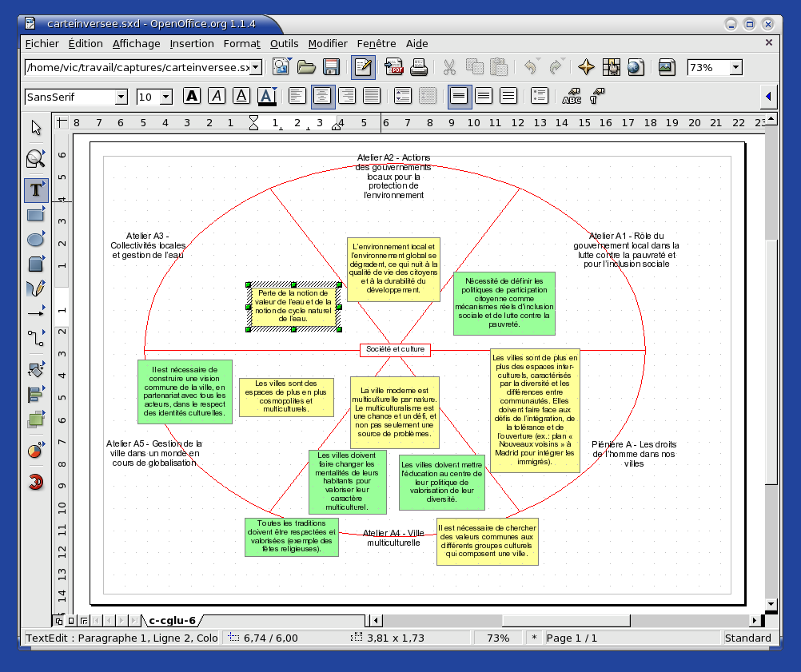Select the Rectangle drawing tool
Screen dimensions: 801x672
coord(35,215)
